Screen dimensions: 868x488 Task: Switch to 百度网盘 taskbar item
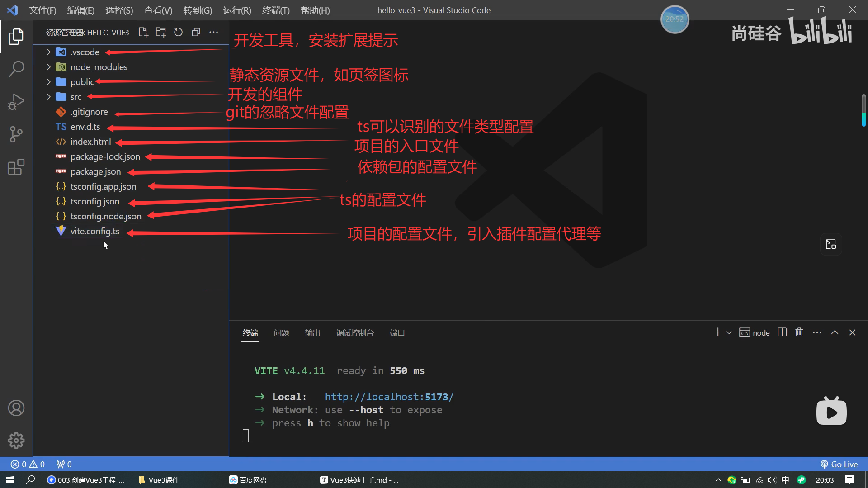click(248, 480)
